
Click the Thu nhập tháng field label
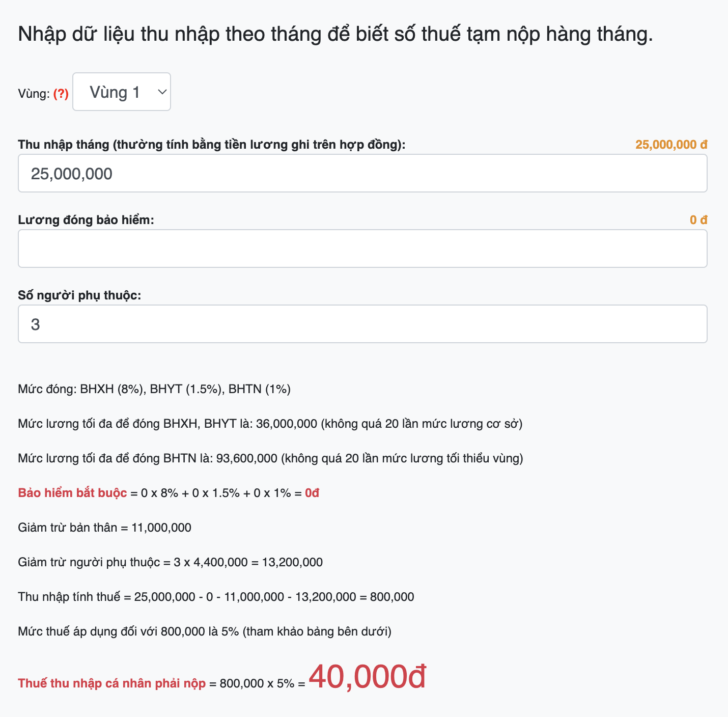pos(211,145)
